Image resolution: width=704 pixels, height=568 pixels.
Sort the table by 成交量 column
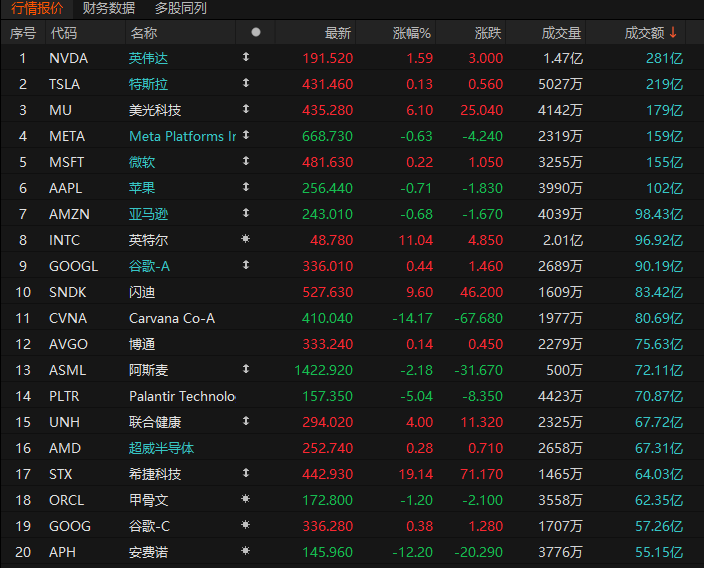coord(561,33)
